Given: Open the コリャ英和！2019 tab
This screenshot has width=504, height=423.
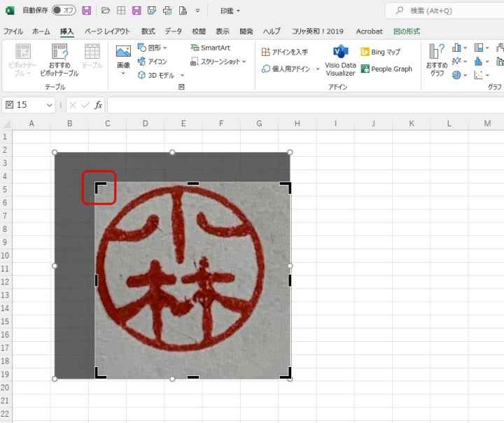Looking at the screenshot, I should point(318,32).
